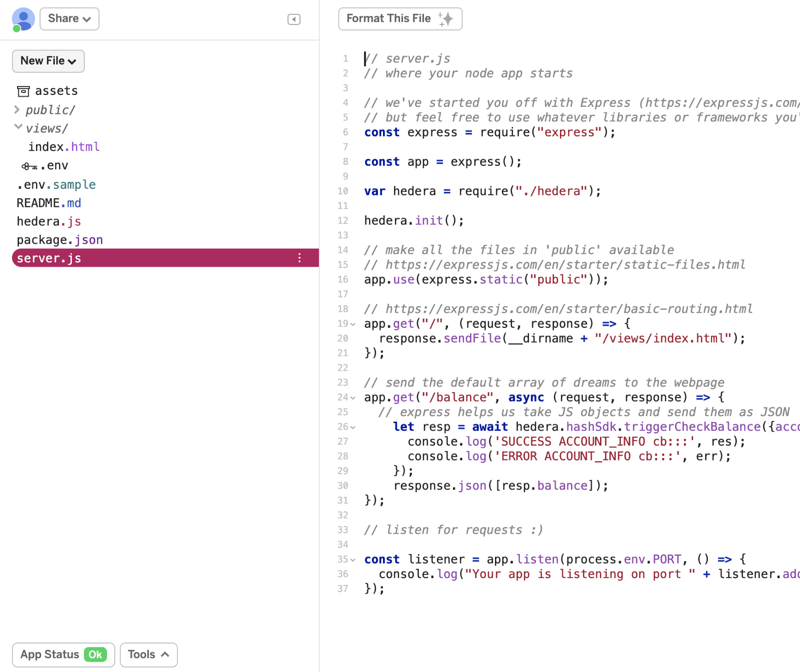Fold the code block at line 24
800x672 pixels.
tap(353, 398)
